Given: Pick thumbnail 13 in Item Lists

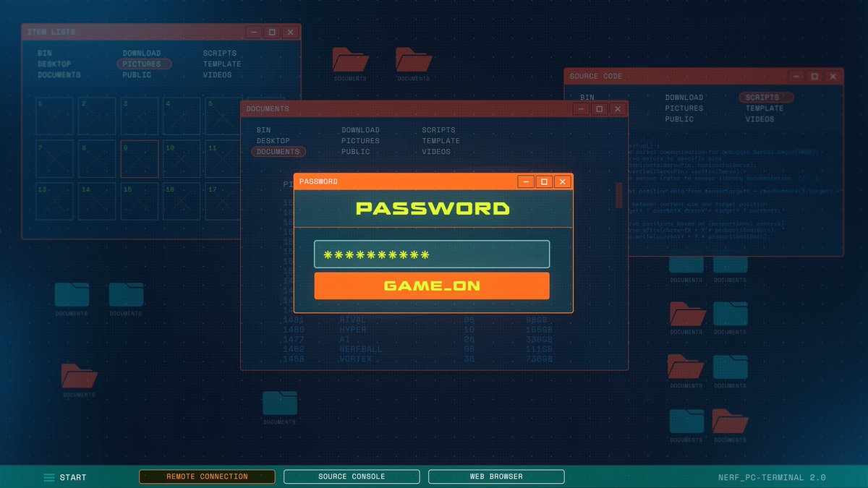Looking at the screenshot, I should [55, 201].
